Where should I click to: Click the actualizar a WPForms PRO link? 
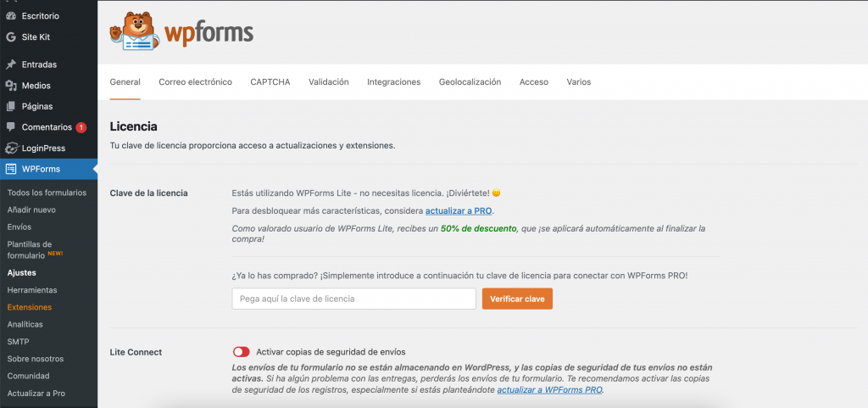(549, 390)
